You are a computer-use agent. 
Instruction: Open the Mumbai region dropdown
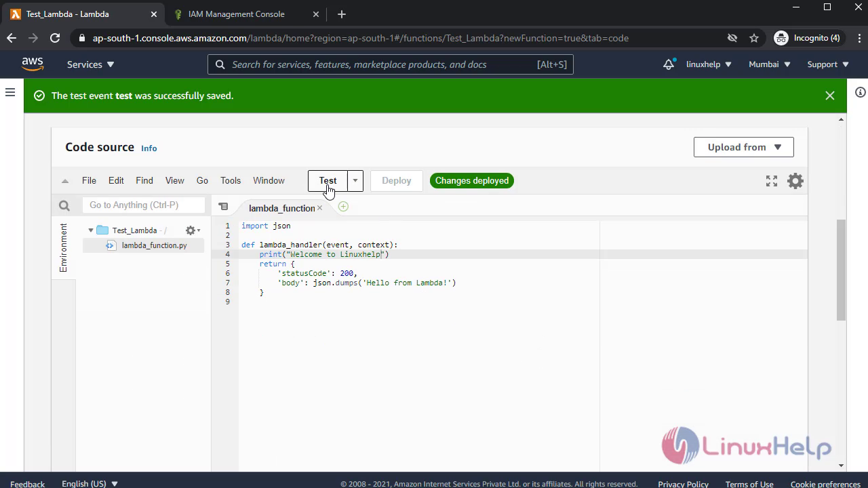coord(770,64)
